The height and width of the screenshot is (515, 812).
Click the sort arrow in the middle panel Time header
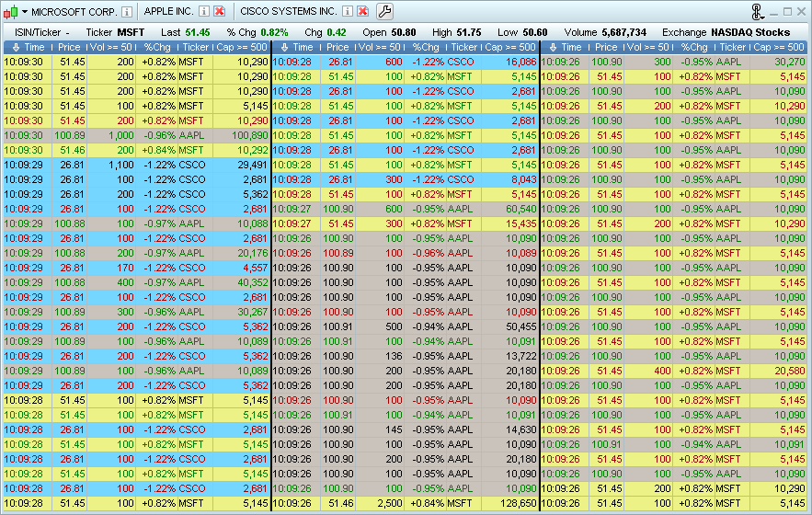(x=284, y=47)
